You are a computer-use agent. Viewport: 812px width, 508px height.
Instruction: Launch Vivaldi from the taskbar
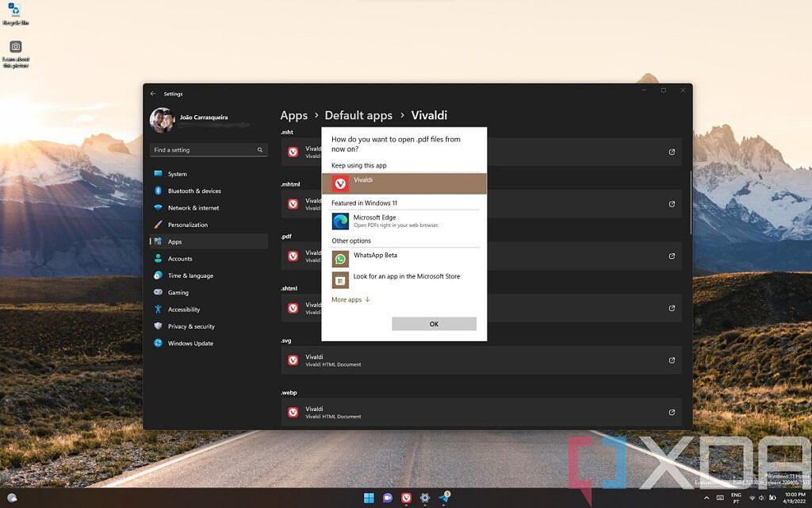(x=405, y=498)
